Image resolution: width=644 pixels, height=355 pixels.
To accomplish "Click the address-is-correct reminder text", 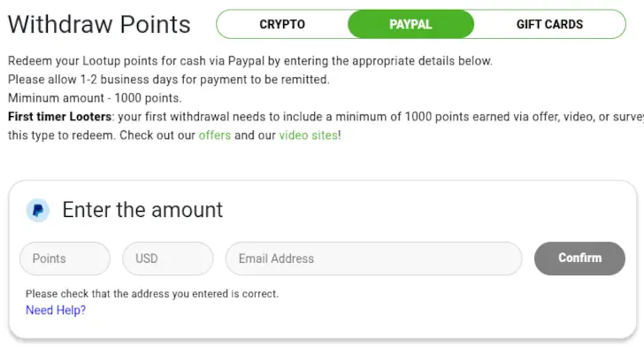I will (152, 294).
